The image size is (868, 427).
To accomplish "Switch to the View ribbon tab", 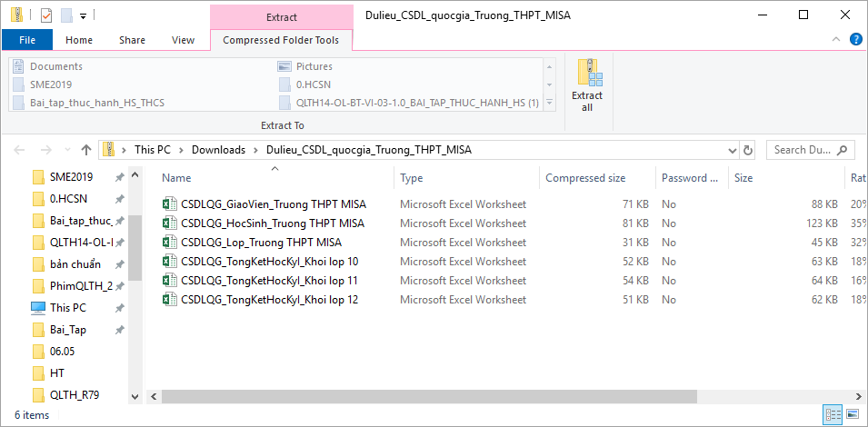I will (183, 40).
